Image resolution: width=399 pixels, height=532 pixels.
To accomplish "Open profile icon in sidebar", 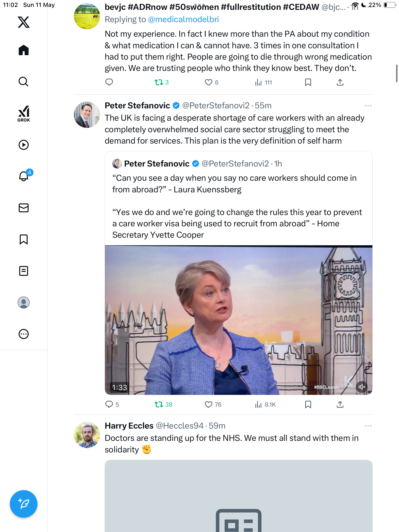I will click(24, 302).
